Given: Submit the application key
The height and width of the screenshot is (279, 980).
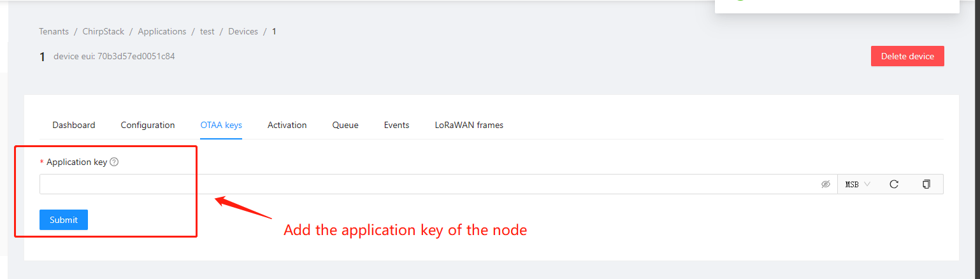Looking at the screenshot, I should (x=64, y=220).
